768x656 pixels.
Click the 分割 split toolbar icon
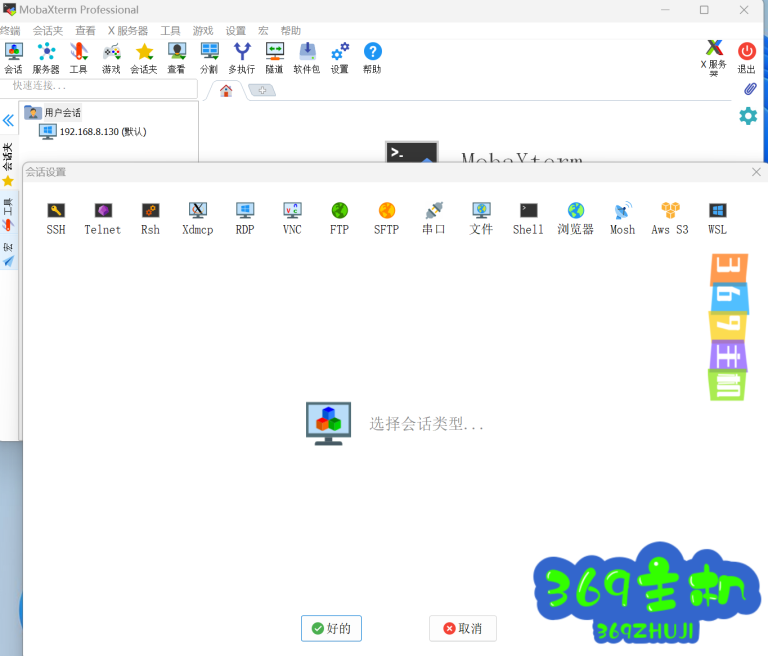click(210, 58)
